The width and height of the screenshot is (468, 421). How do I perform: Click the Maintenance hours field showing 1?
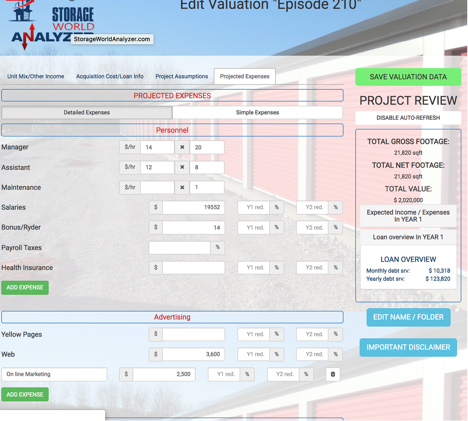point(207,187)
